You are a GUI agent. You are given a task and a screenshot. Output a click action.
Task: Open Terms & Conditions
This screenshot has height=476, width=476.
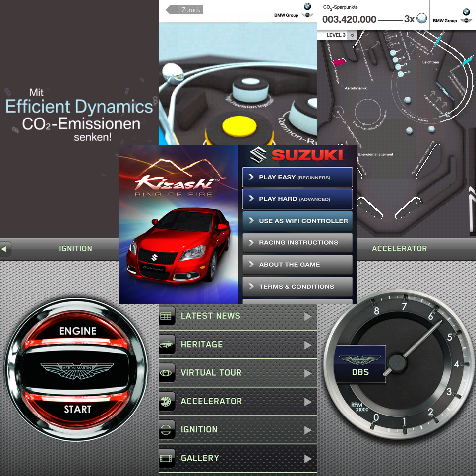click(297, 286)
